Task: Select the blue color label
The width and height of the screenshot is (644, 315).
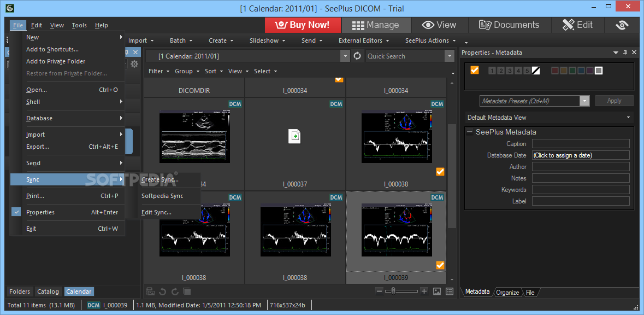Action: tap(581, 71)
